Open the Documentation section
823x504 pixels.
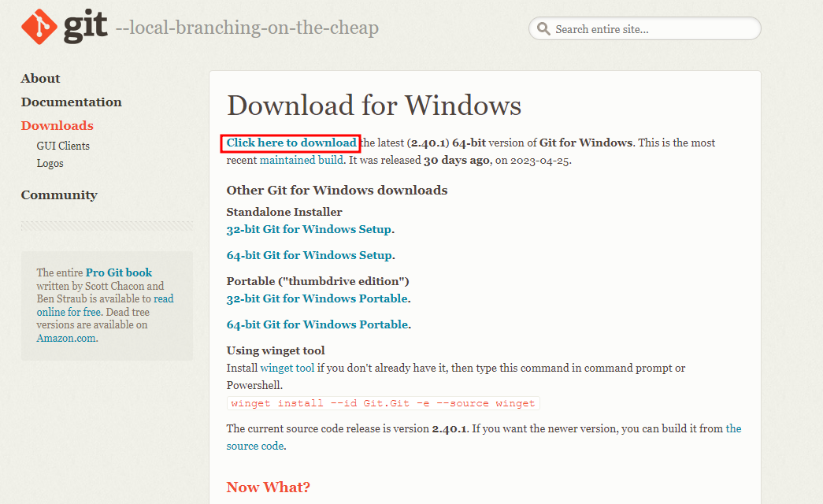click(x=72, y=102)
